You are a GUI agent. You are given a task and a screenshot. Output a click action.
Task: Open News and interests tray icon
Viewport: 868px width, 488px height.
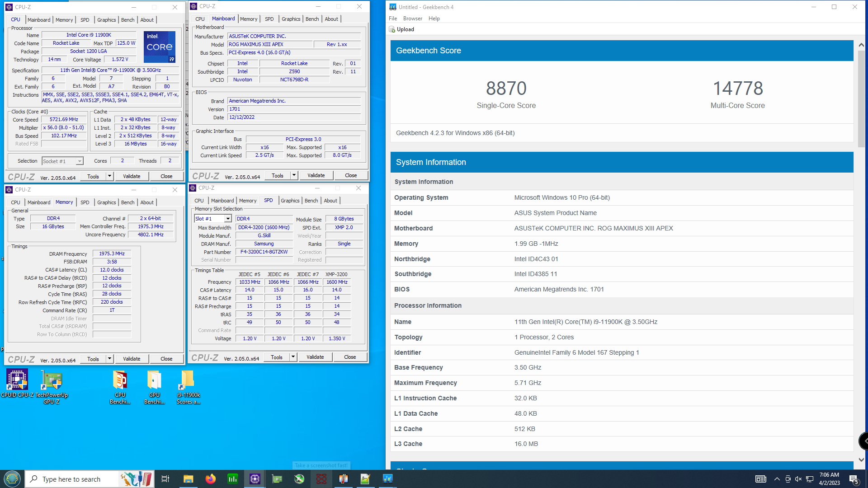click(761, 479)
